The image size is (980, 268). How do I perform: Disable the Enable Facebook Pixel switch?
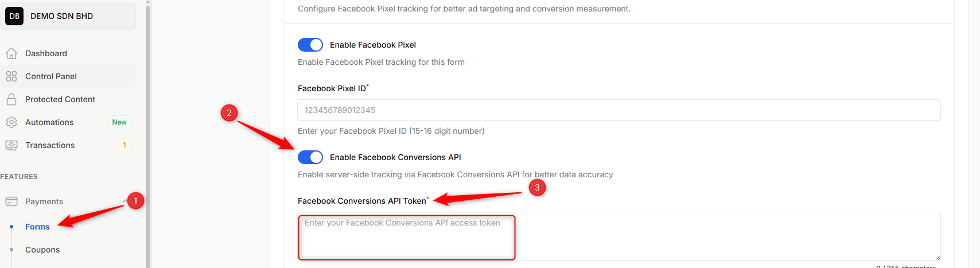pyautogui.click(x=310, y=45)
